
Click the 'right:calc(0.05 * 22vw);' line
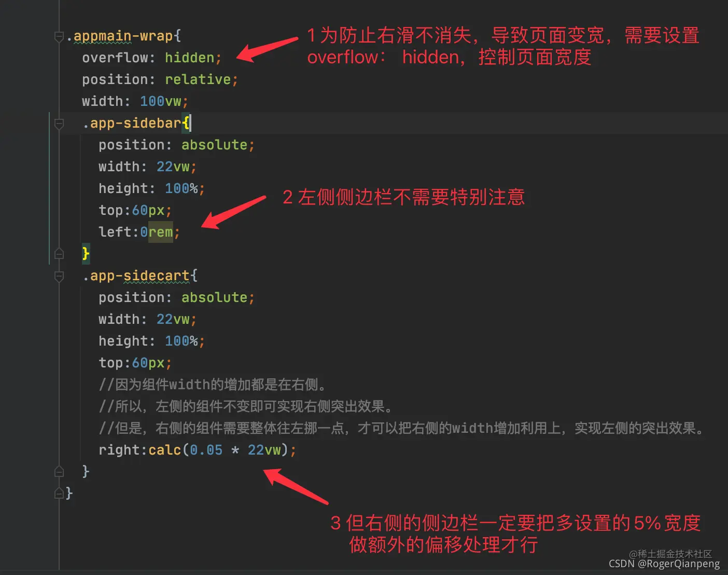click(197, 450)
